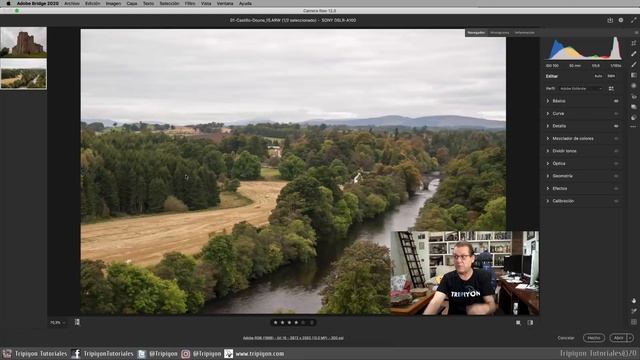Expand the Básico panel

(548, 101)
